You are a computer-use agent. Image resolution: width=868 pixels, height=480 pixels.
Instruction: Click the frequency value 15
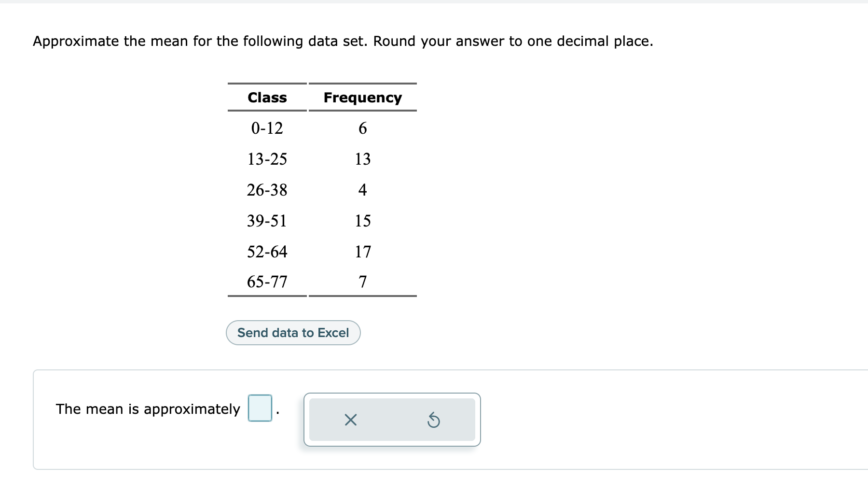(x=363, y=220)
